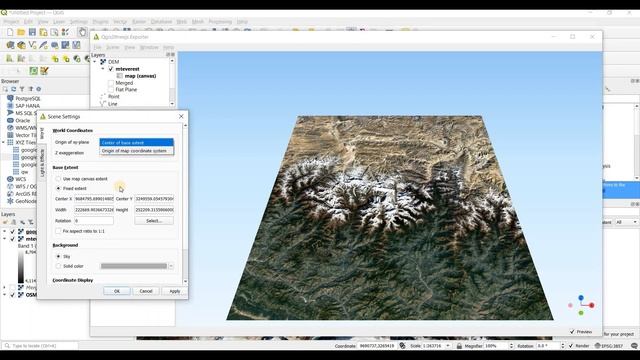This screenshot has width=640, height=360.
Task: Check the Flat Plane checkbox
Action: [x=111, y=89]
